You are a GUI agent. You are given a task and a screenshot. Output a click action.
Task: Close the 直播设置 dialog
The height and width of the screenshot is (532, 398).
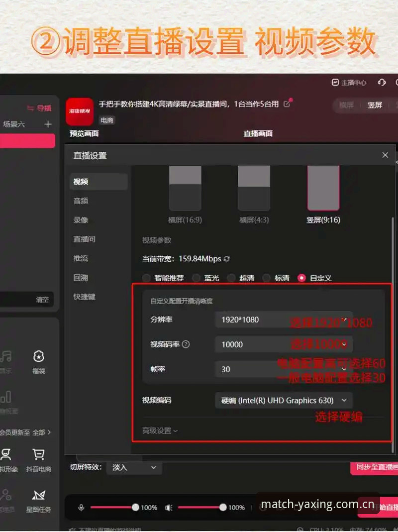385,155
